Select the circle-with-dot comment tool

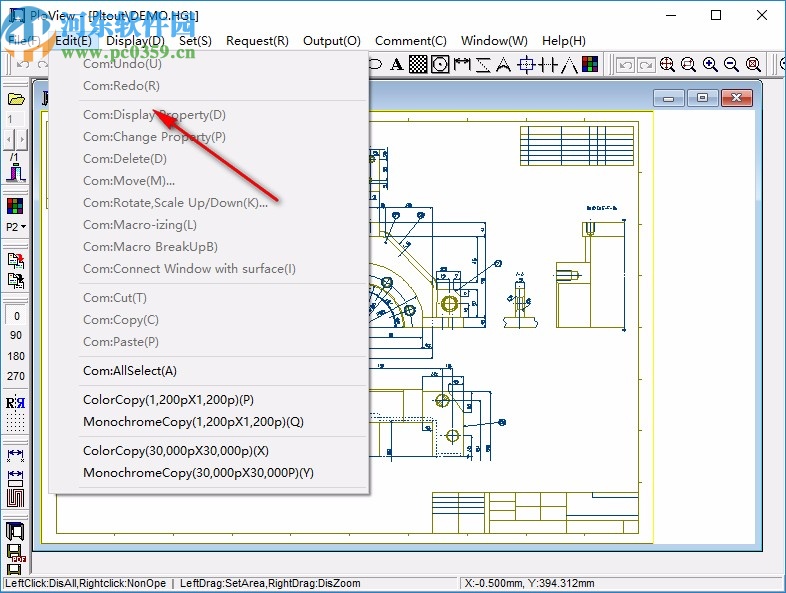[440, 65]
